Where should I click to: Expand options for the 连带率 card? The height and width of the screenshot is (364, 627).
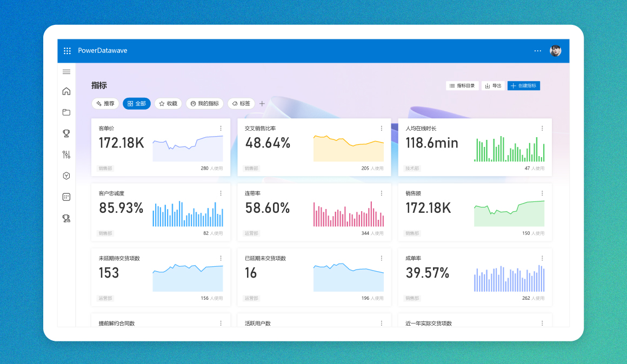(381, 193)
